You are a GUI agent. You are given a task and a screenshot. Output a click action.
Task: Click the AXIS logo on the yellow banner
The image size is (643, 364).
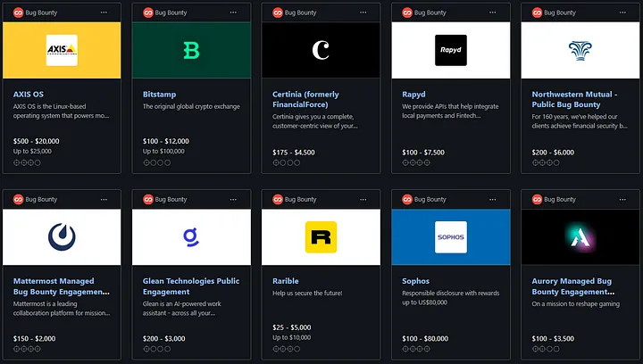[62, 50]
